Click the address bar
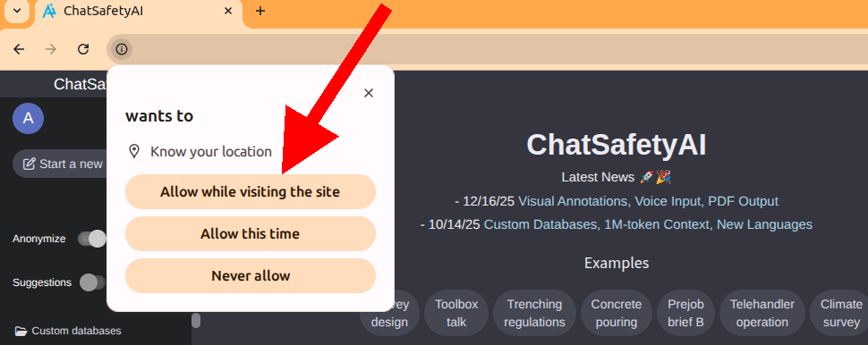Image resolution: width=868 pixels, height=345 pixels. (487, 49)
